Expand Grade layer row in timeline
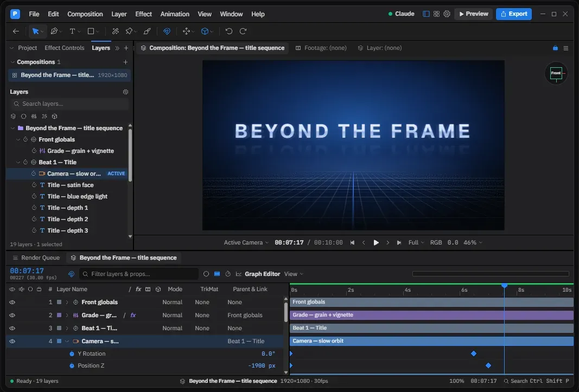Screen dimensions: 579x392 (67, 315)
